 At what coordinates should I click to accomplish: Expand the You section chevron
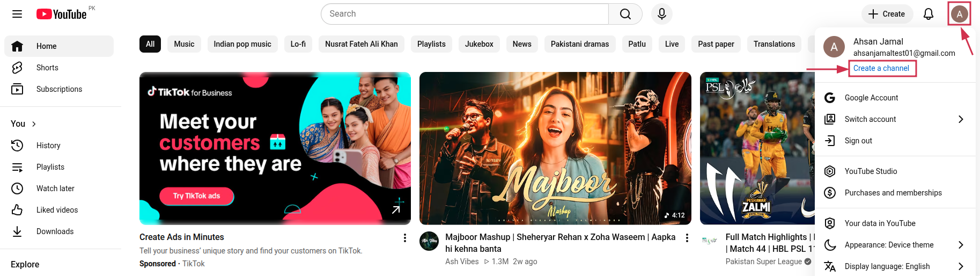[34, 124]
